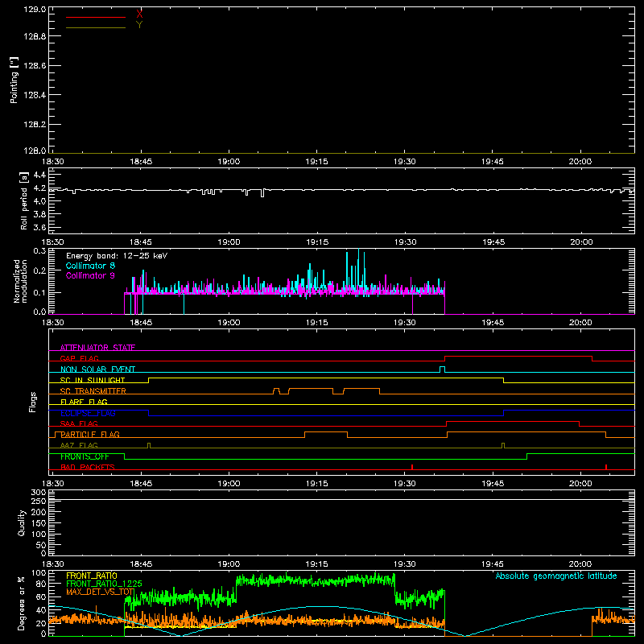644x644 pixels.
Task: Select the SC_TRANSMITTER flag label
Action: tap(93, 391)
